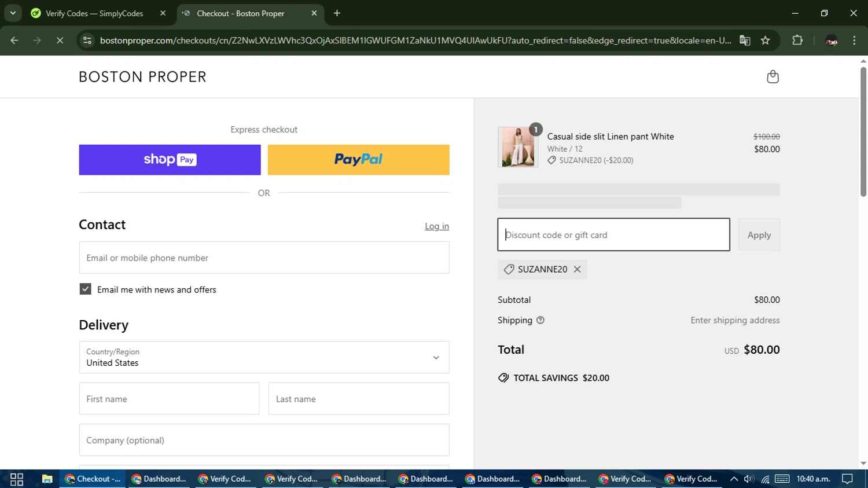Select the Checkout taskbar Chrome window

click(x=93, y=479)
